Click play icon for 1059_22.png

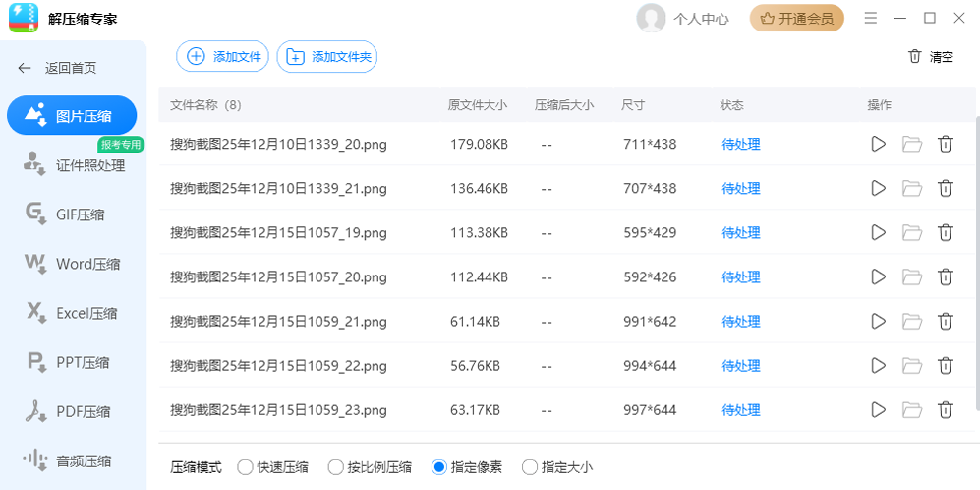coord(878,366)
